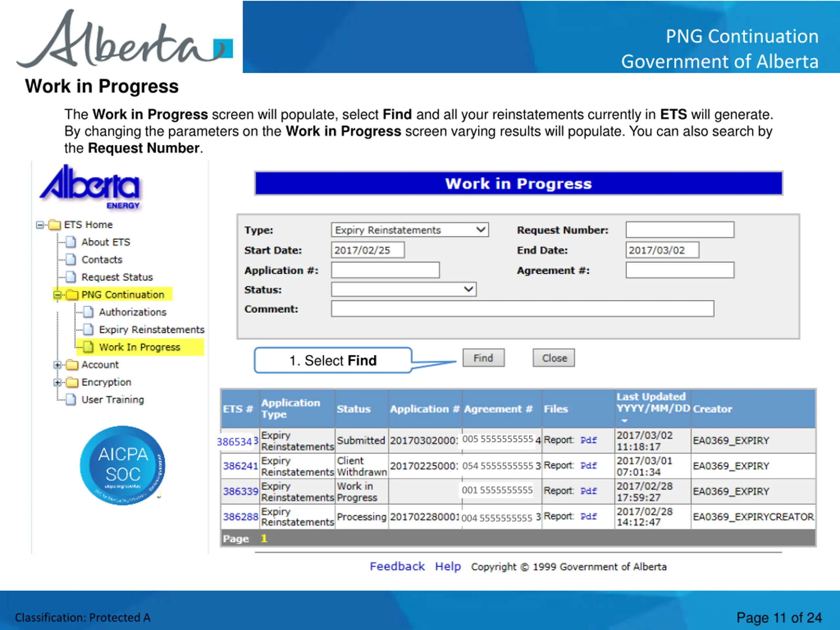Click the Processing status cell
This screenshot has width=840, height=630.
(362, 517)
